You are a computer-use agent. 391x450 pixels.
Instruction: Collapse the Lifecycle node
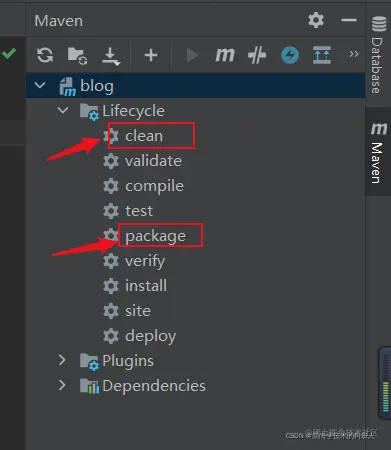tap(63, 110)
